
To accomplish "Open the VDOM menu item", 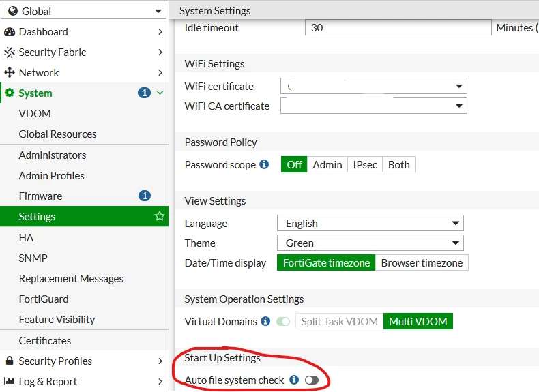I will pyautogui.click(x=84, y=113).
